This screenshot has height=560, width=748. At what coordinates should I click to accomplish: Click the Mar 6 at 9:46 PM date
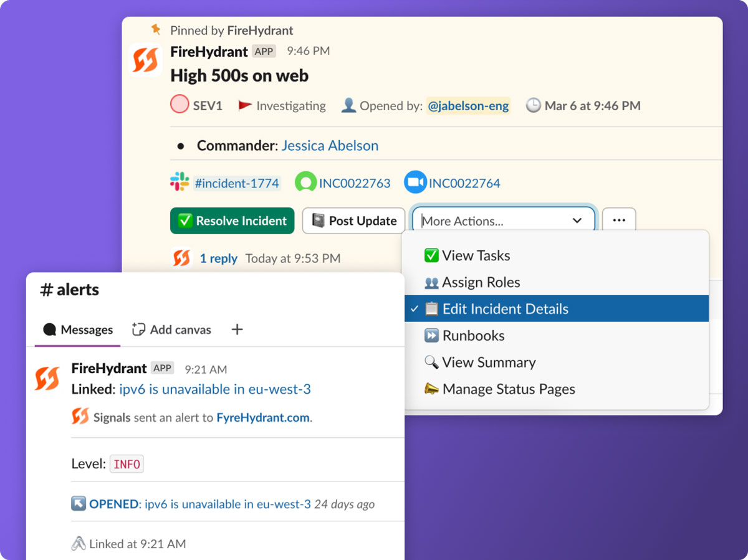(x=593, y=106)
